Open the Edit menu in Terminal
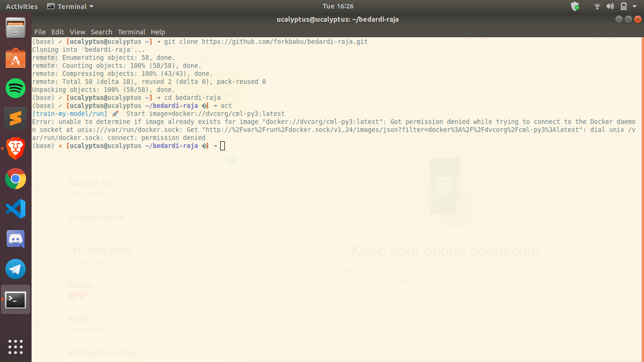 pyautogui.click(x=58, y=32)
